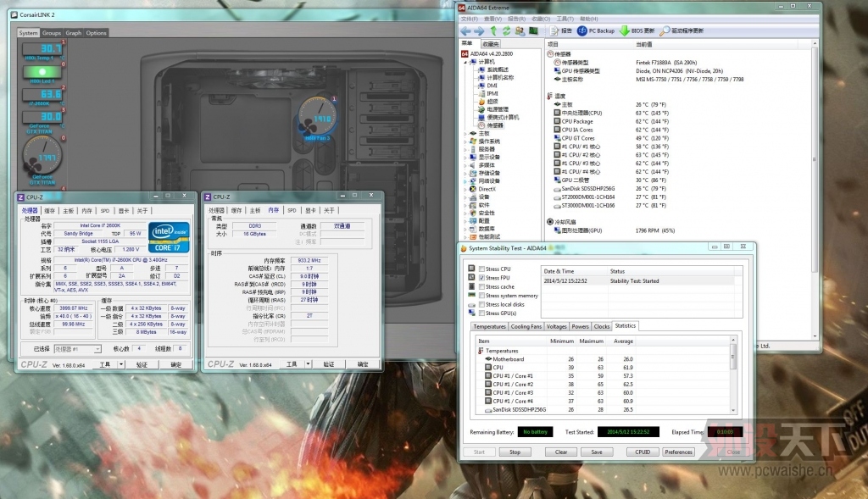
Task: Expand the 显示设备 display tree node
Action: 465,157
